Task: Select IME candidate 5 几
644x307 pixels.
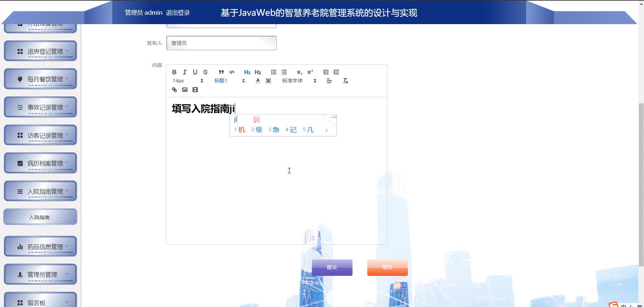Action: tap(308, 130)
